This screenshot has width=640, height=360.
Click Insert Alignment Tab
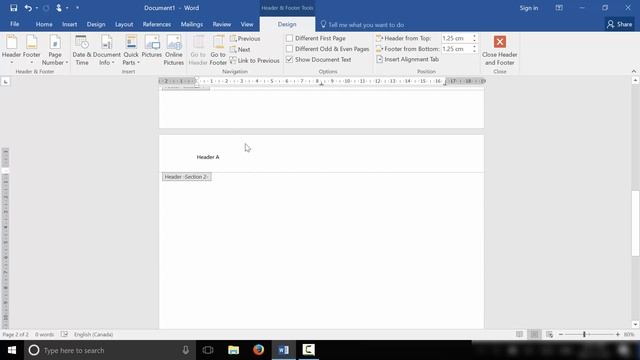[407, 59]
